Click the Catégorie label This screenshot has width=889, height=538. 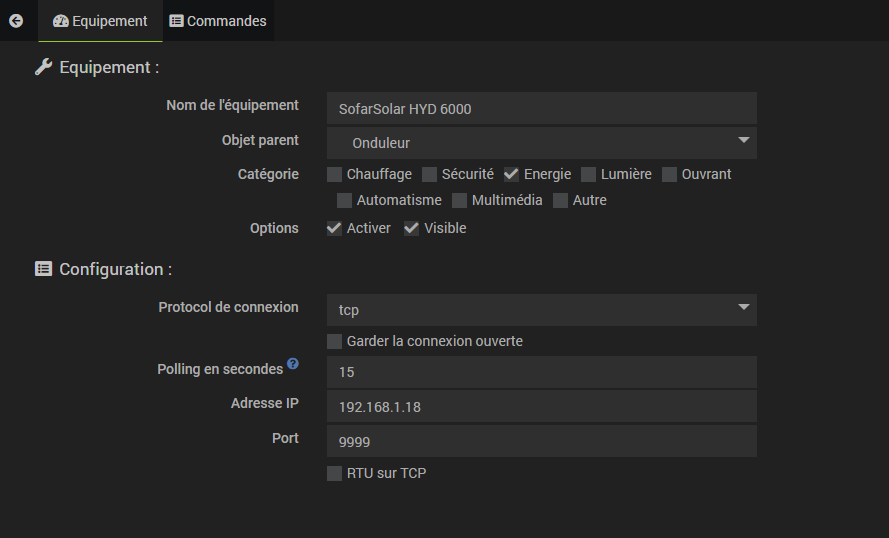268,174
